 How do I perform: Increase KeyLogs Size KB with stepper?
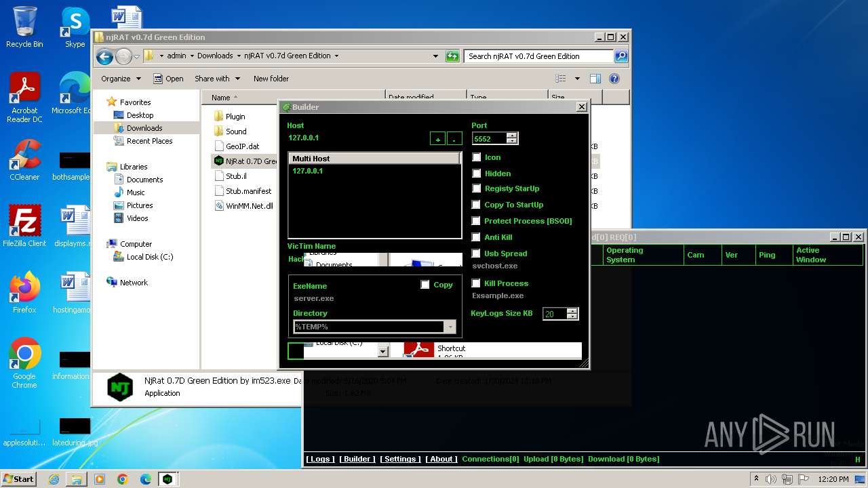click(572, 311)
